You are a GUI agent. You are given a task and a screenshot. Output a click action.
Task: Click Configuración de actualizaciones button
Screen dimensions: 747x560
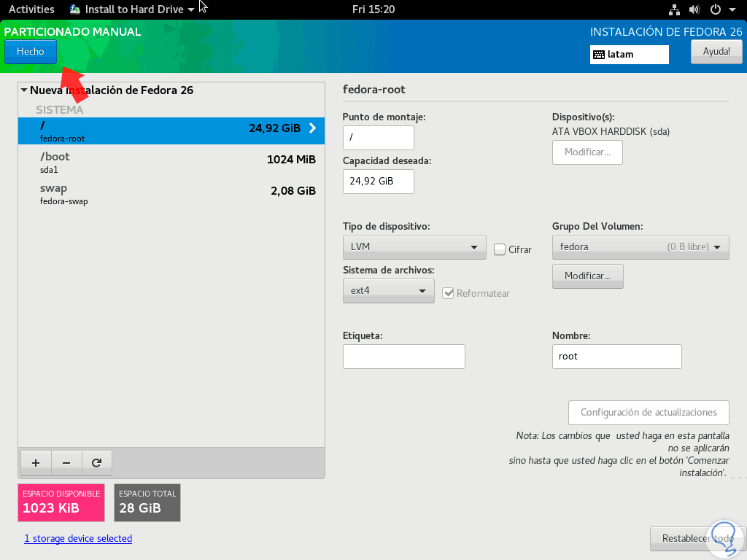click(649, 413)
